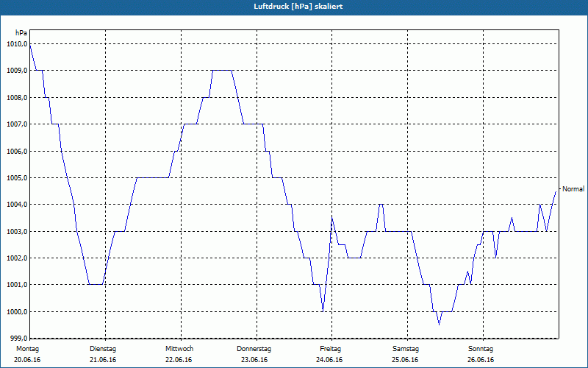588x368 pixels.
Task: Click the 'Freitag' day label
Action: click(330, 349)
